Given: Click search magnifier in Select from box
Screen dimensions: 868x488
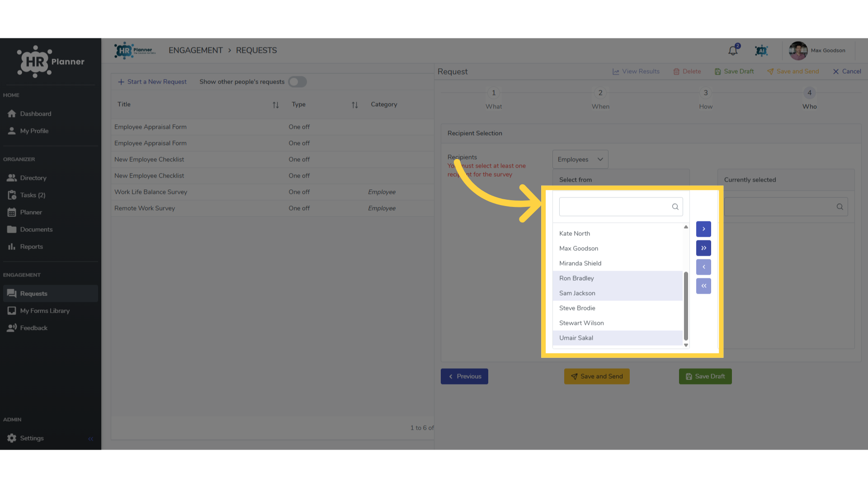Looking at the screenshot, I should tap(675, 207).
